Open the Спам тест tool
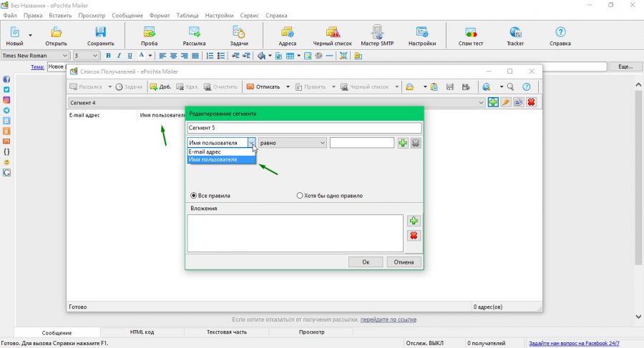 click(471, 36)
